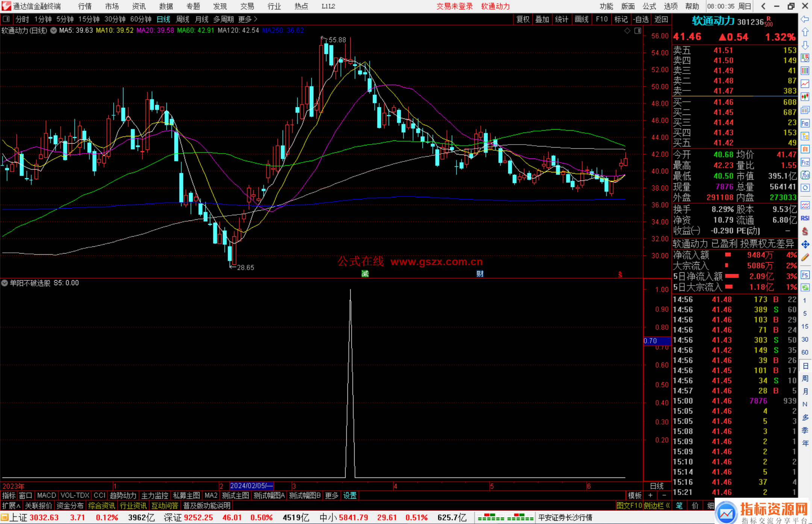Screen dimensions: 812x524
Task: Open the 功能 menu
Action: click(606, 6)
